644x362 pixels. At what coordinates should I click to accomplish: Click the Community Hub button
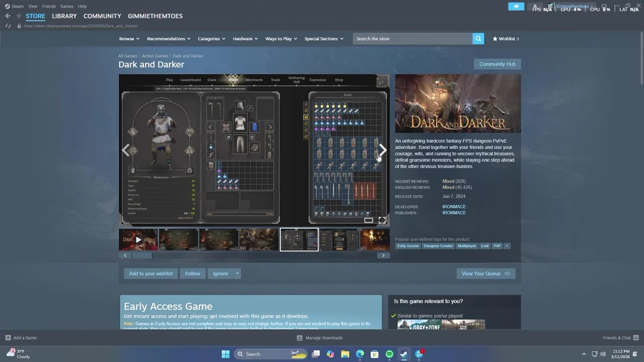coord(497,64)
